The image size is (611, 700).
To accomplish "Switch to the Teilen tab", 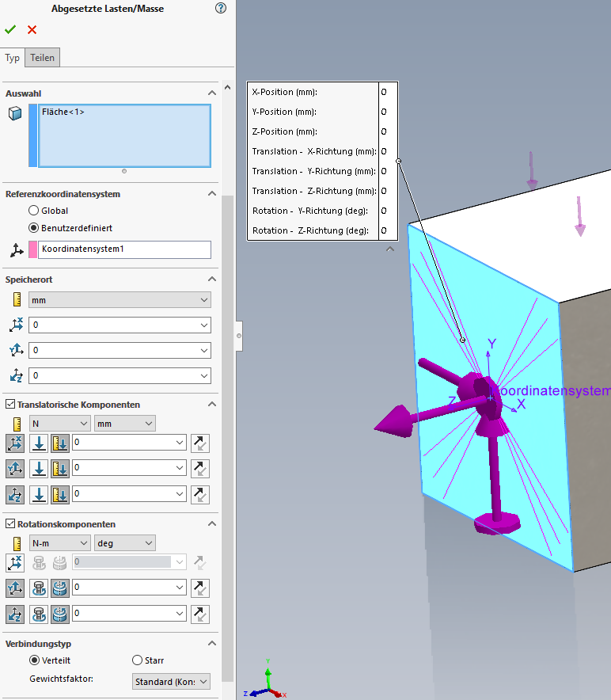I will pyautogui.click(x=43, y=58).
